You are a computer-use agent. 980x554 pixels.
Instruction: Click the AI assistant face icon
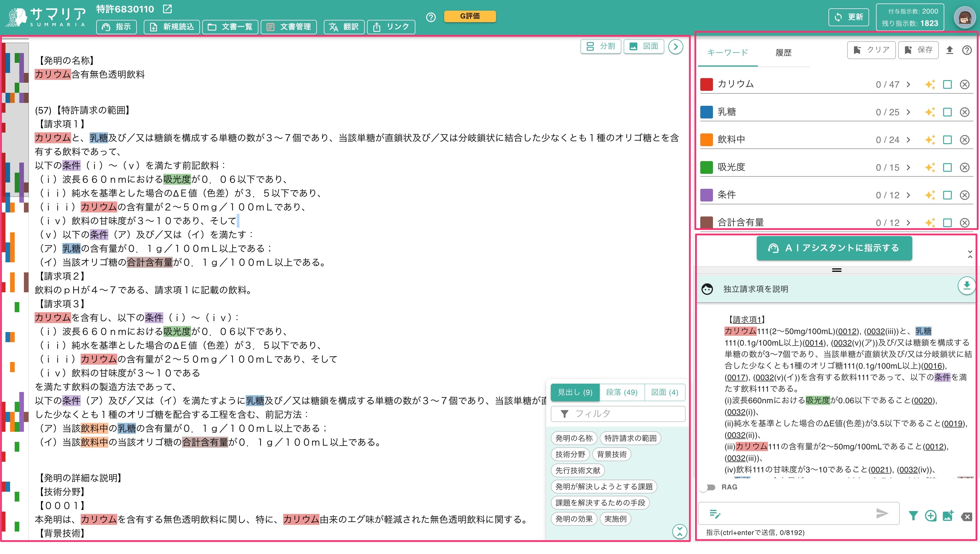point(707,289)
